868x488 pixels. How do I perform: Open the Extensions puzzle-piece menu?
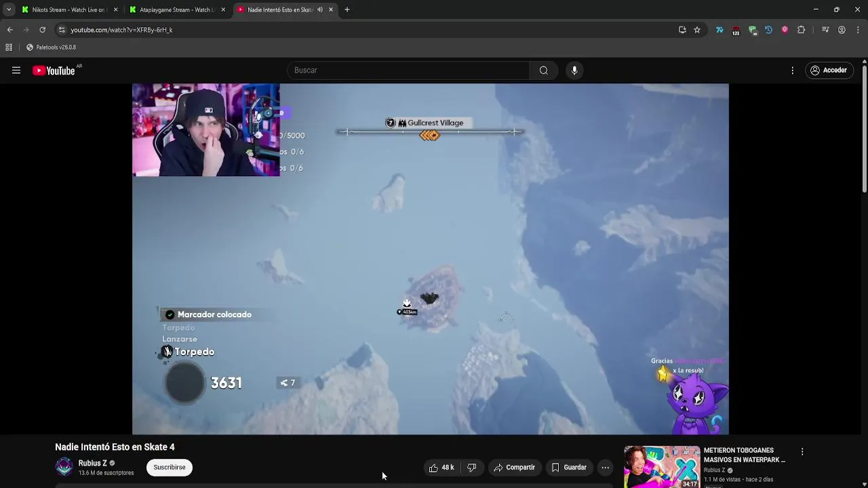click(802, 30)
